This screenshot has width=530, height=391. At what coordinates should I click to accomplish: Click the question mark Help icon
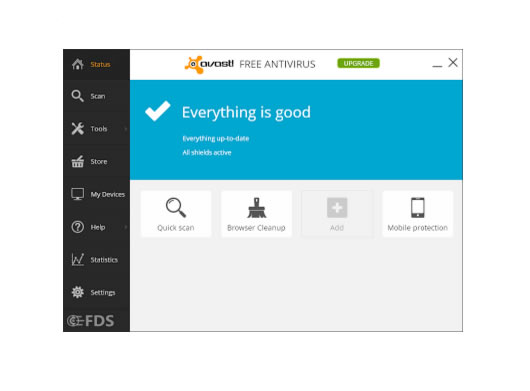pyautogui.click(x=78, y=227)
